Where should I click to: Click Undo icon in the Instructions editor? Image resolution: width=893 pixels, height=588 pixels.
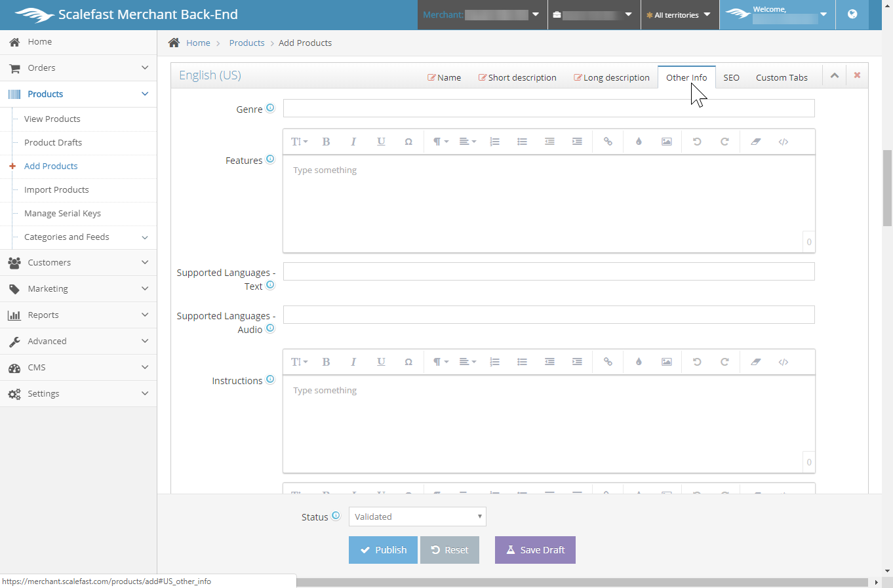[697, 362]
